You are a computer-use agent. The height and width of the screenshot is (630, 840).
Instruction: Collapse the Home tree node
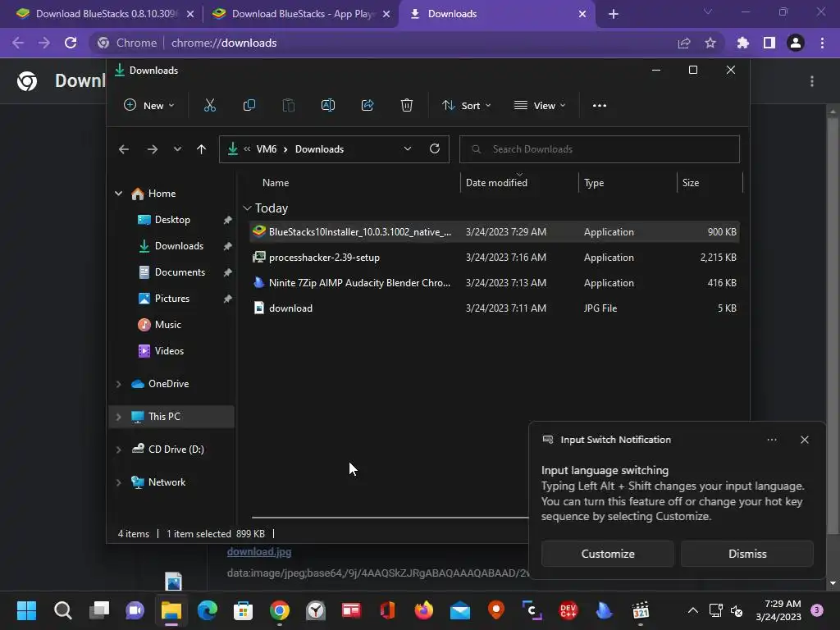click(118, 194)
